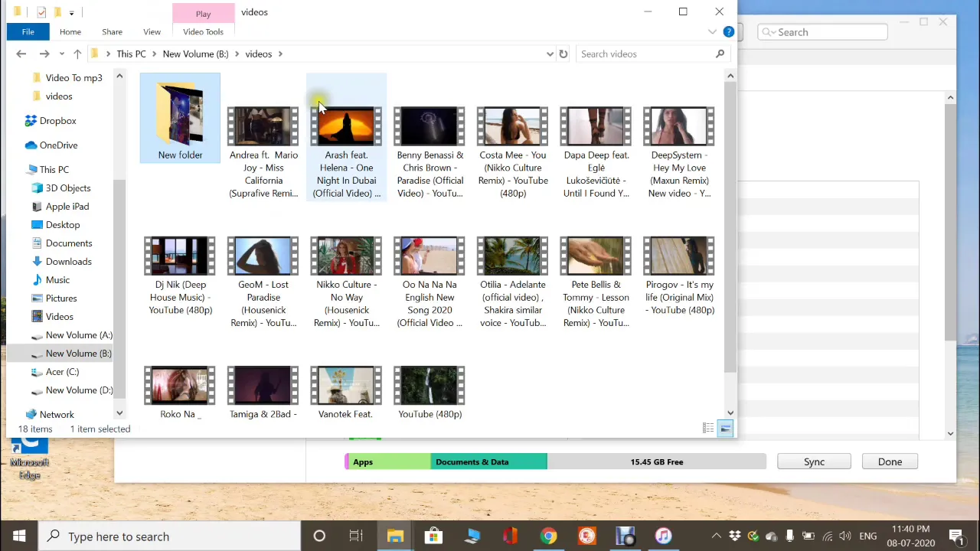Click the Search videos field
980x551 pixels.
click(x=645, y=54)
